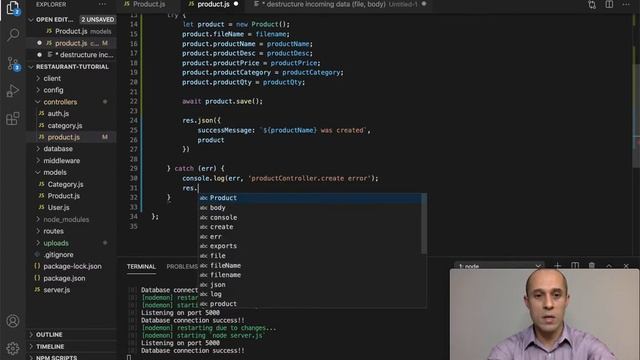Open the Run and Debug view
Screen dimensions: 640x360
(13, 91)
